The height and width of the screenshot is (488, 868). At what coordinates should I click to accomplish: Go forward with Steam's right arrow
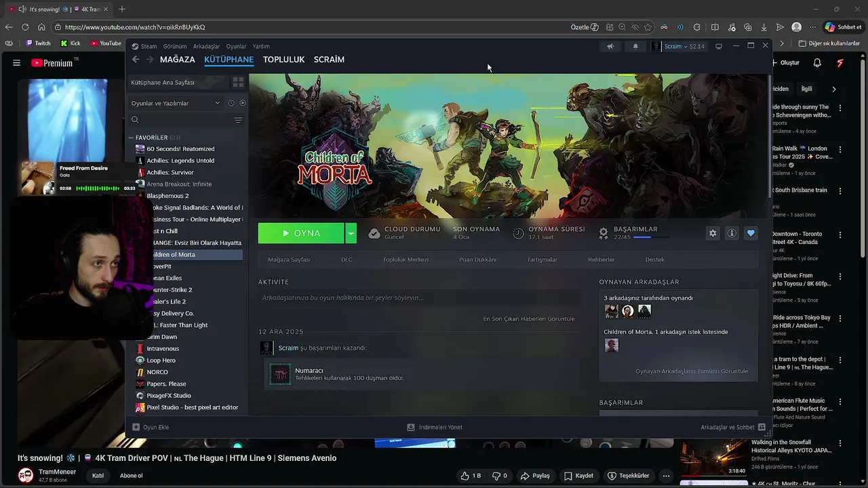150,60
